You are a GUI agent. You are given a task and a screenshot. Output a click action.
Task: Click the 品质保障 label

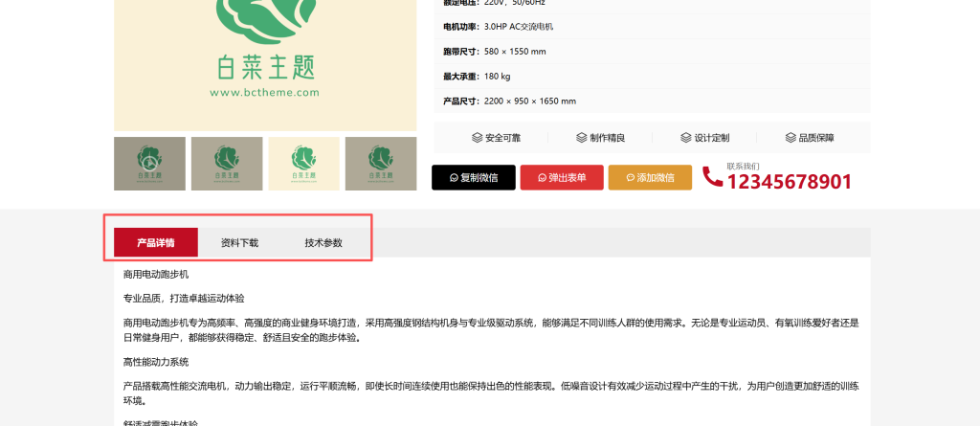point(816,138)
